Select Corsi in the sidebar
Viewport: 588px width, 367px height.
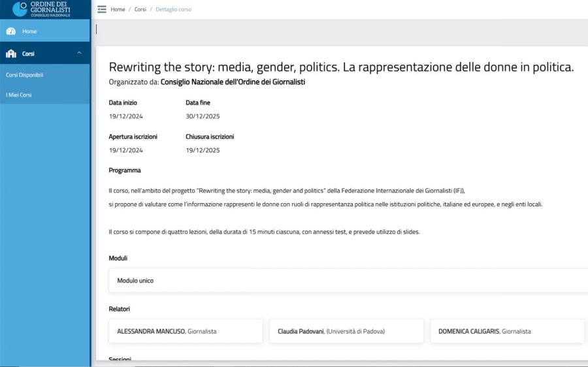[45, 54]
